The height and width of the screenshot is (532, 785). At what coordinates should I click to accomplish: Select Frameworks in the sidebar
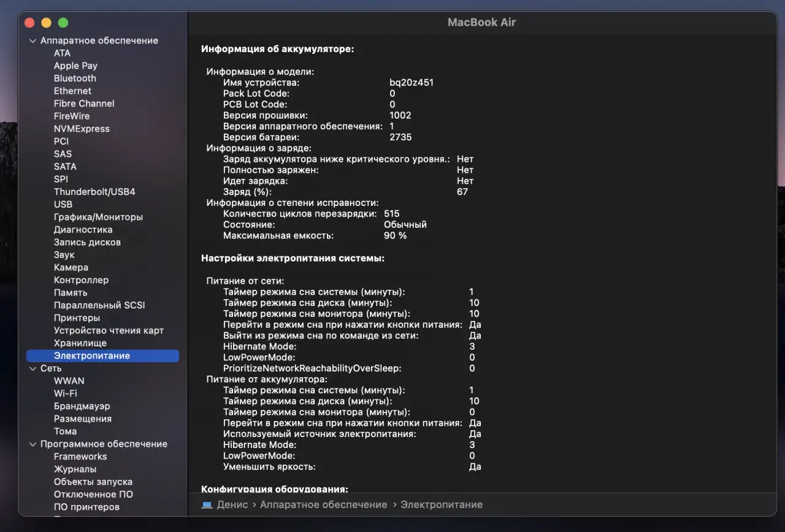tap(80, 457)
